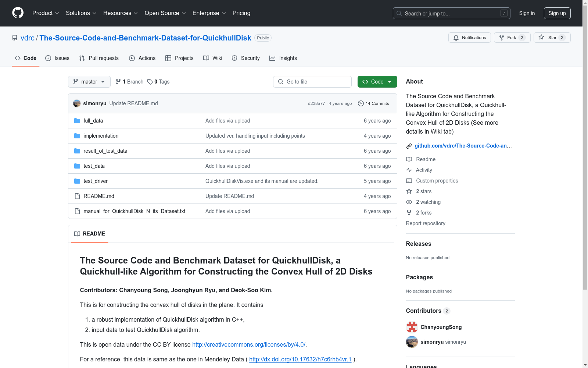
Task: Click the Custom properties icon
Action: (x=409, y=181)
